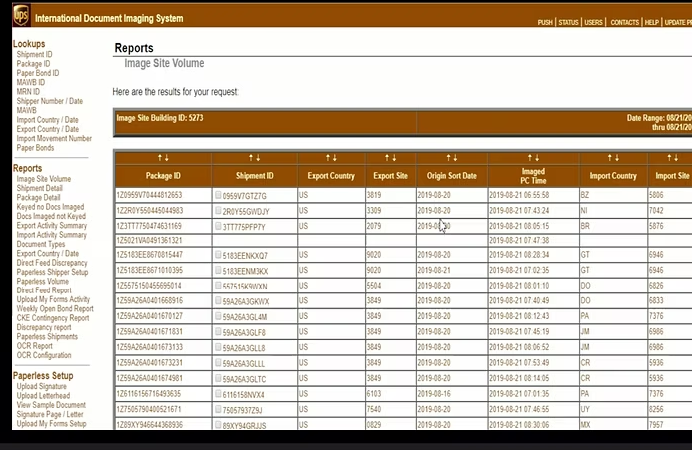Viewport: 692px width, 450px height.
Task: Sort Export Country column descending with down arrow
Action: (335, 158)
